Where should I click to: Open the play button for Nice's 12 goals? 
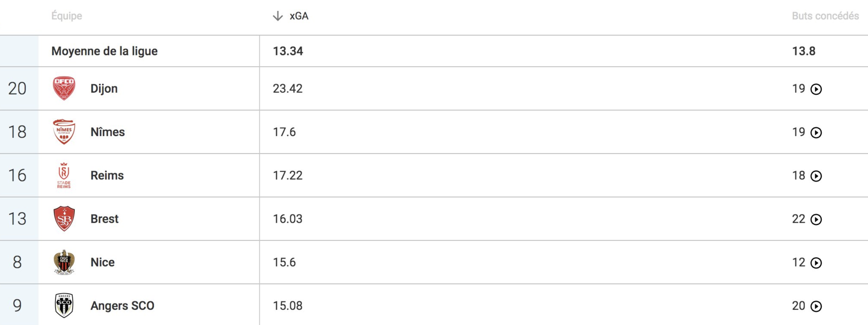tap(816, 263)
